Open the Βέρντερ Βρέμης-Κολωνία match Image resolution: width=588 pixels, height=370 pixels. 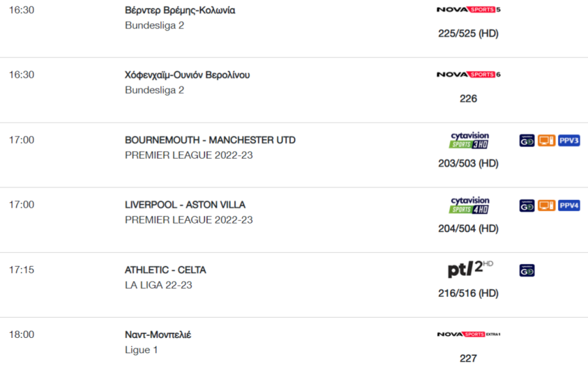[x=180, y=10]
